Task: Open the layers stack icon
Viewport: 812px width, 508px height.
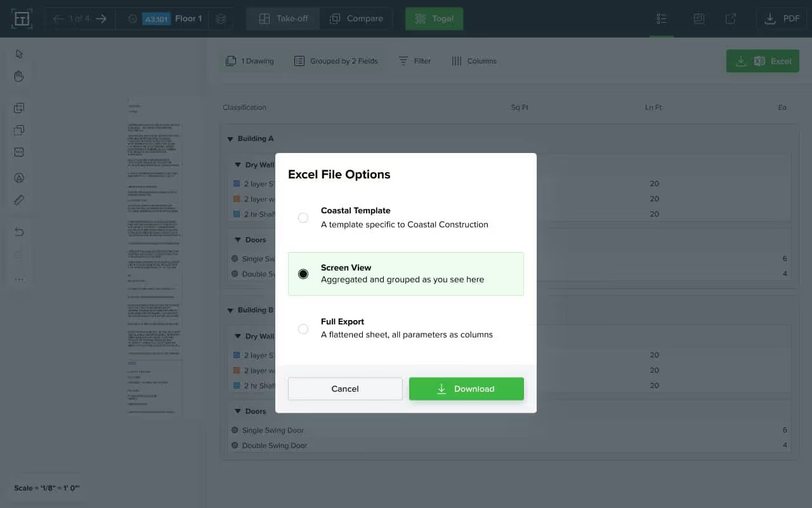Action: [221, 18]
